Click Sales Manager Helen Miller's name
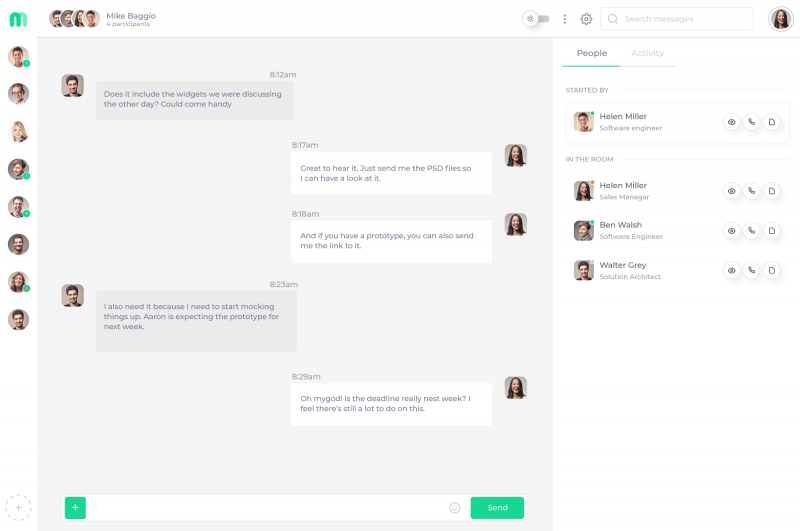800x531 pixels. 623,185
